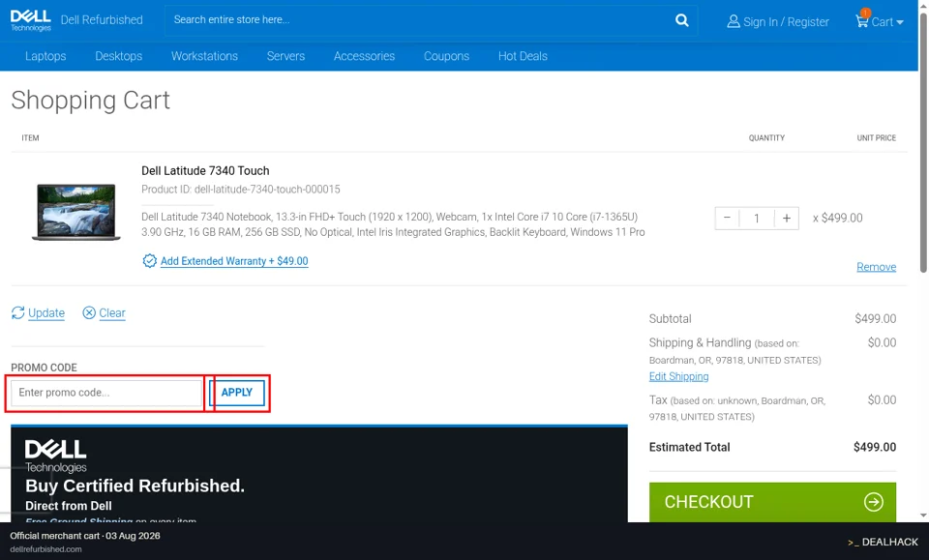Click the green CHECKOUT button

tap(772, 502)
